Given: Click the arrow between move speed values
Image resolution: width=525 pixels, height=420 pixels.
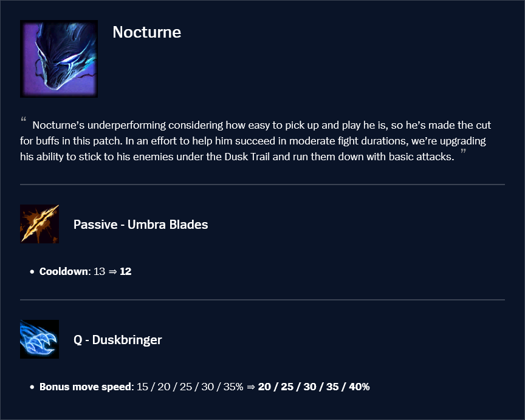Looking at the screenshot, I should click(x=250, y=387).
